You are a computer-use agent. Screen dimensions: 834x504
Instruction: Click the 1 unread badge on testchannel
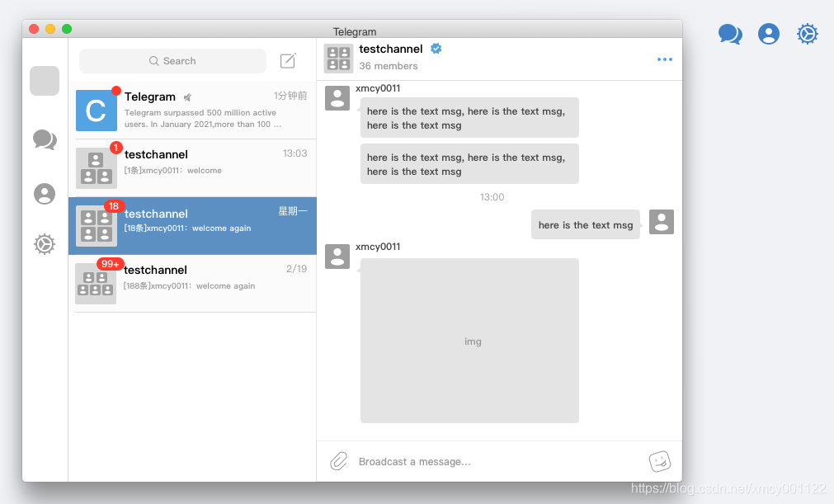click(x=116, y=148)
